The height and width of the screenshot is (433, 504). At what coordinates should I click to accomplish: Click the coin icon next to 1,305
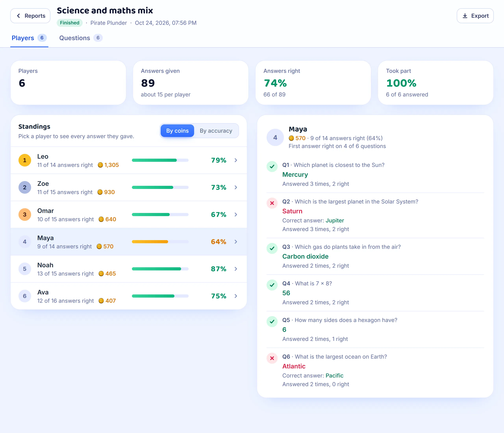pos(100,165)
